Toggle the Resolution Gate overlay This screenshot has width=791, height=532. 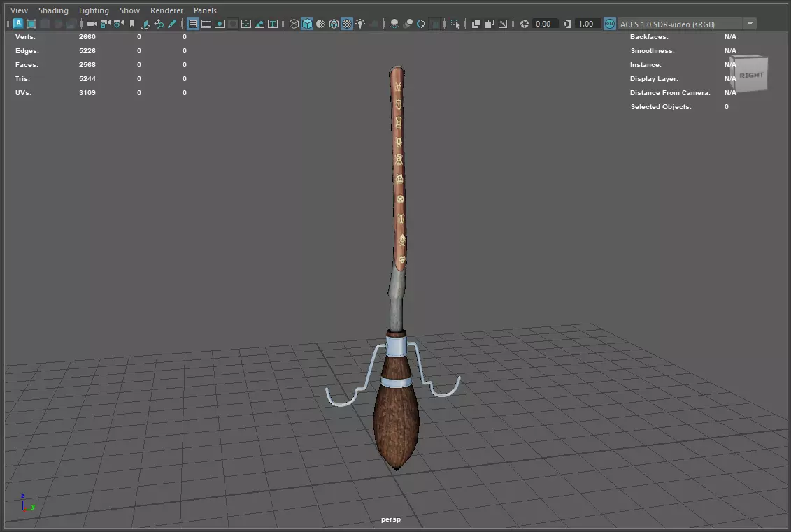[220, 24]
